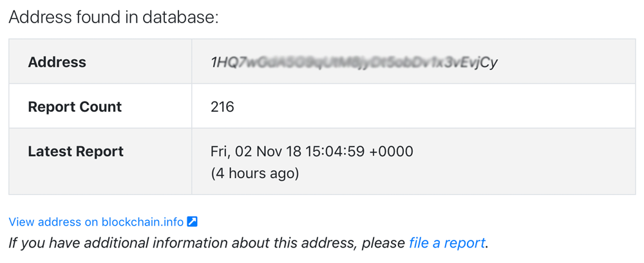The image size is (644, 263).
Task: Select the report count value 216
Action: pos(222,107)
